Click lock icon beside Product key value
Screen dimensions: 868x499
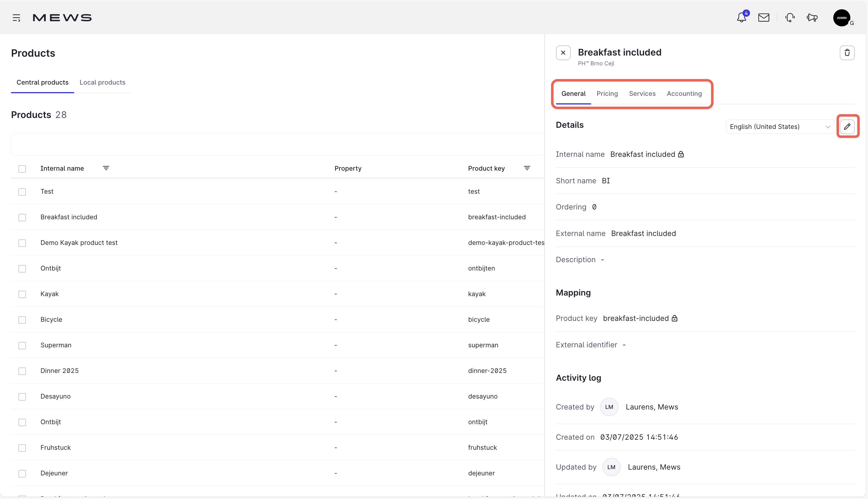point(674,318)
